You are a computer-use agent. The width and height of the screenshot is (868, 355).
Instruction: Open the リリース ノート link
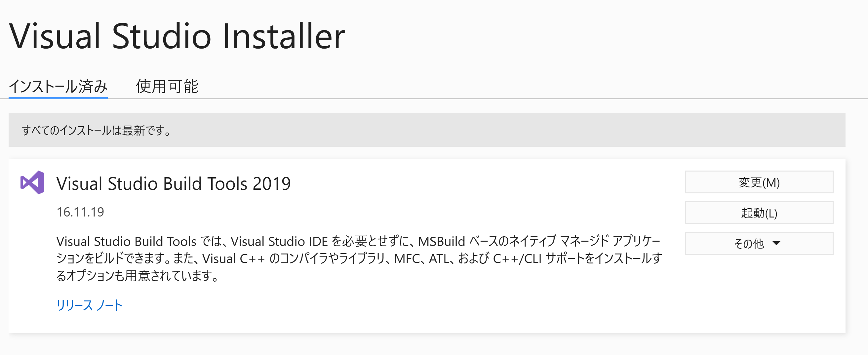coord(89,305)
